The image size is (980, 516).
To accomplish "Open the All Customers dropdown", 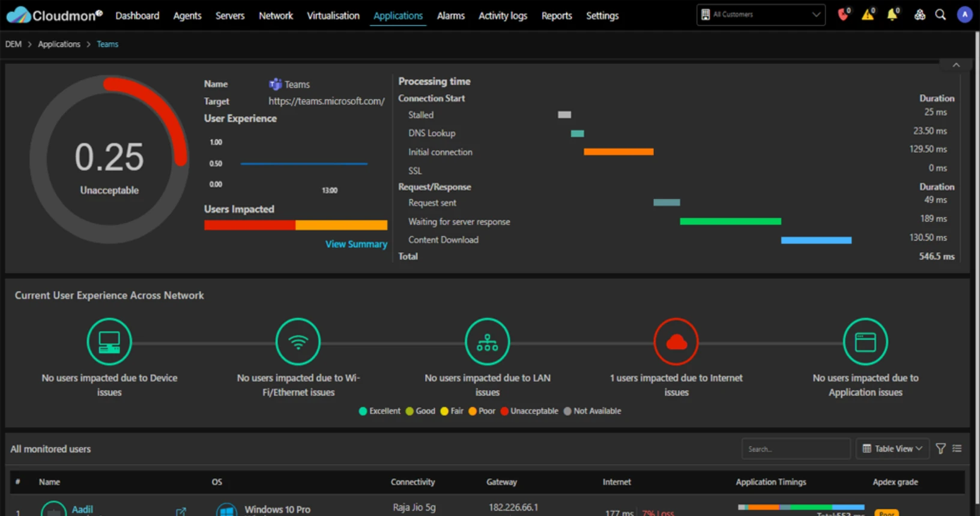I will (x=761, y=15).
